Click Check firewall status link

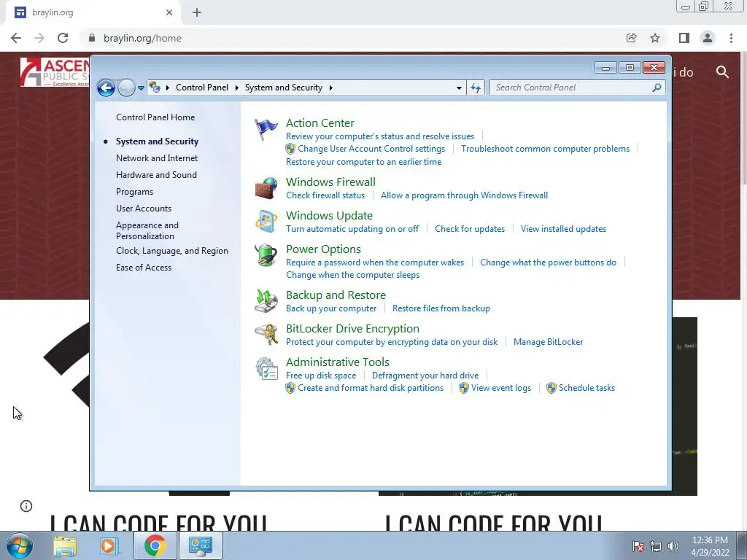click(x=325, y=195)
